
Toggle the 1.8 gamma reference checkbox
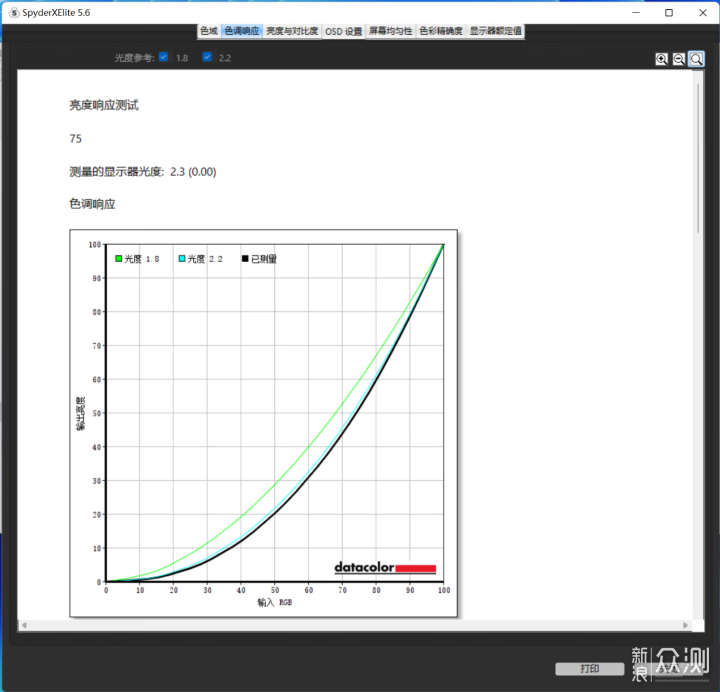[x=163, y=57]
